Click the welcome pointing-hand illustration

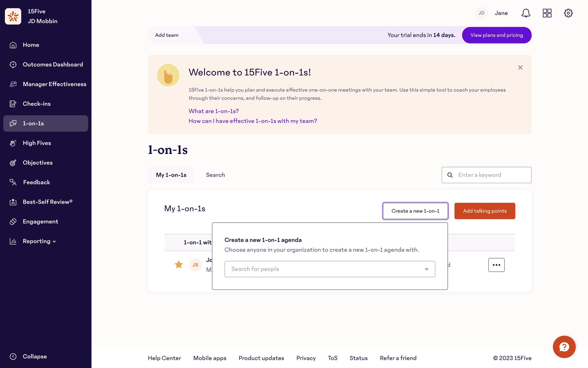[168, 75]
